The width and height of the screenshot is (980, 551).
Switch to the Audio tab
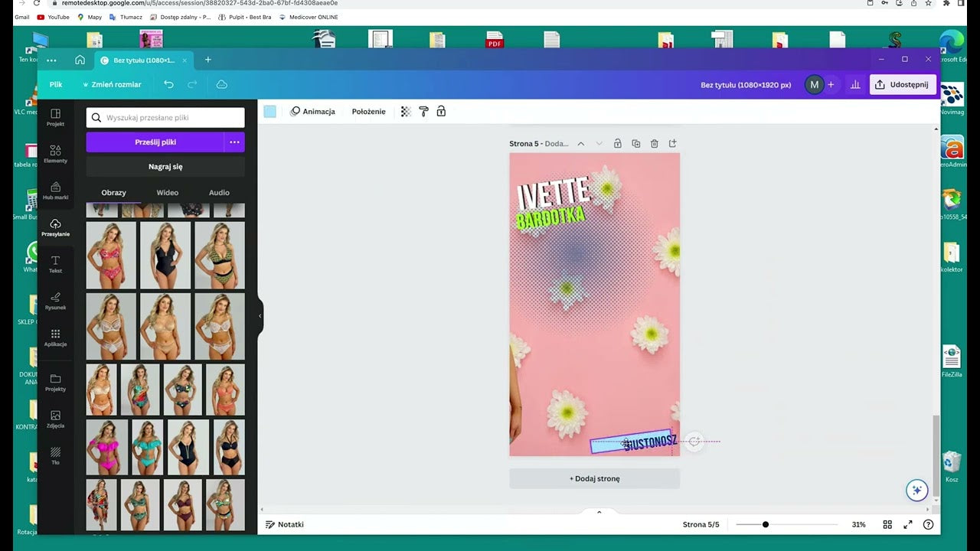coord(219,193)
